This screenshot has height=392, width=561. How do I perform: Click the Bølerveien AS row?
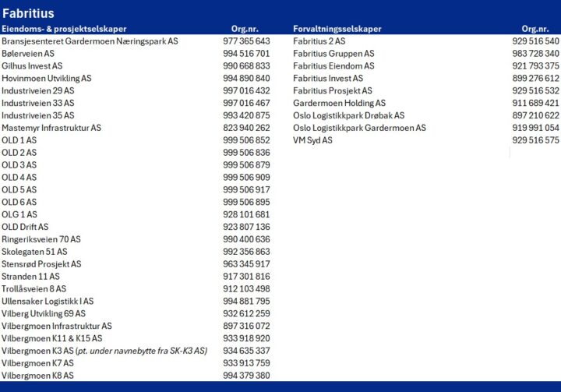click(x=28, y=54)
